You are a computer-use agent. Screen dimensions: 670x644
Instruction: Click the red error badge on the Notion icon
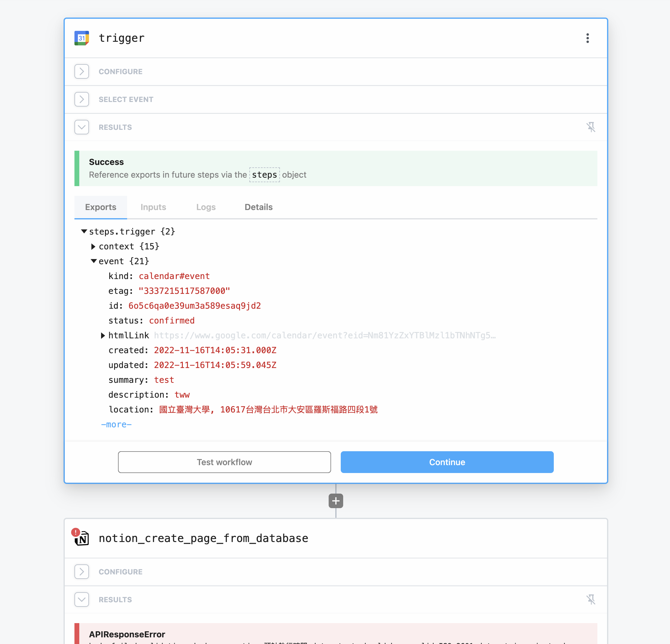pos(75,532)
